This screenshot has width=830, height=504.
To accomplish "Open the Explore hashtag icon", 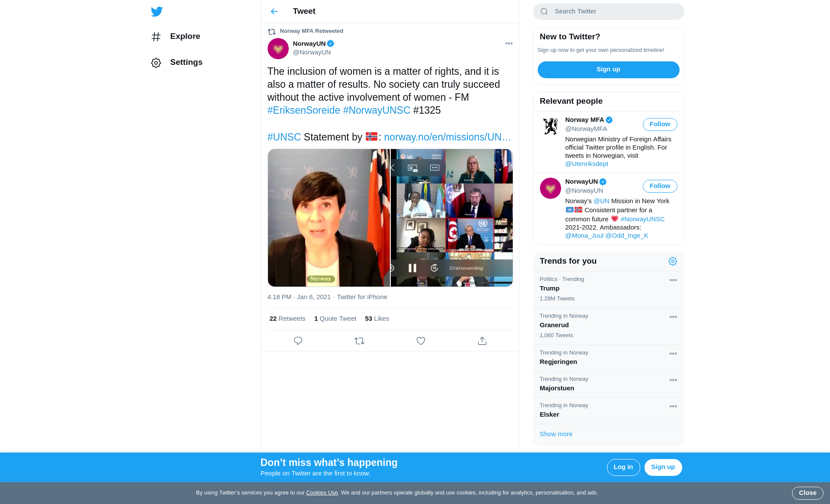I will click(156, 37).
